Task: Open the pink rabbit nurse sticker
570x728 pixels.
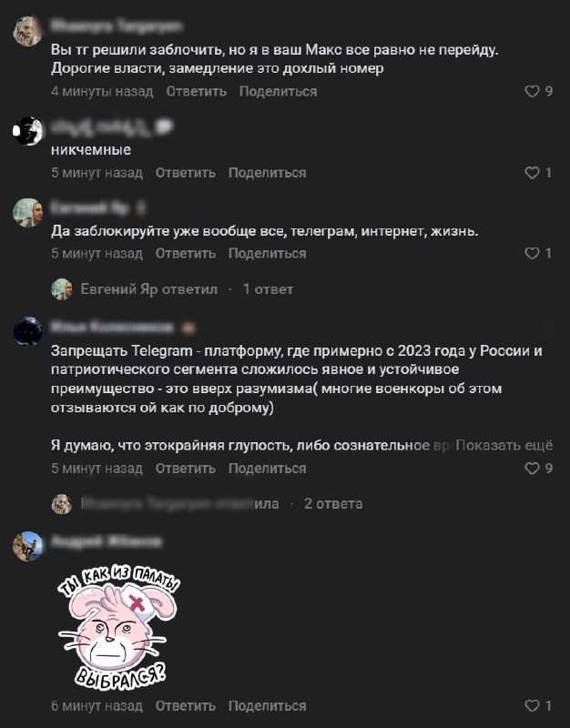Action: pyautogui.click(x=118, y=629)
